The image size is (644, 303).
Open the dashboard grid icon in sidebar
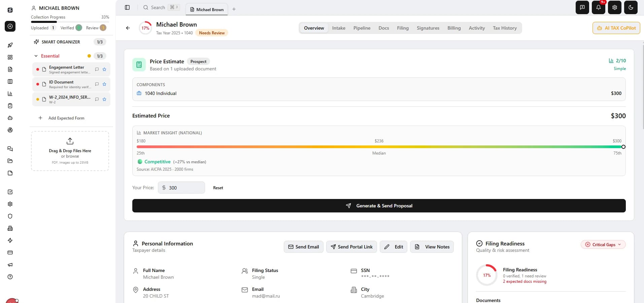[10, 57]
